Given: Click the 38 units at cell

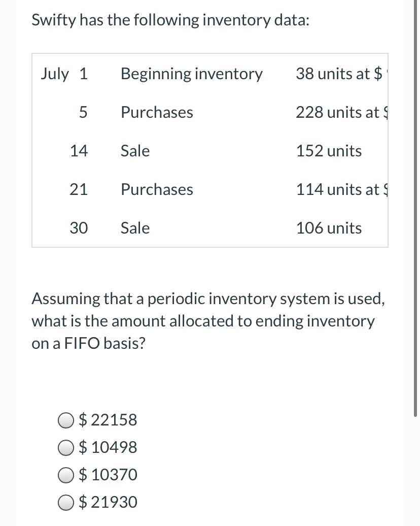Looking at the screenshot, I should 339,74.
